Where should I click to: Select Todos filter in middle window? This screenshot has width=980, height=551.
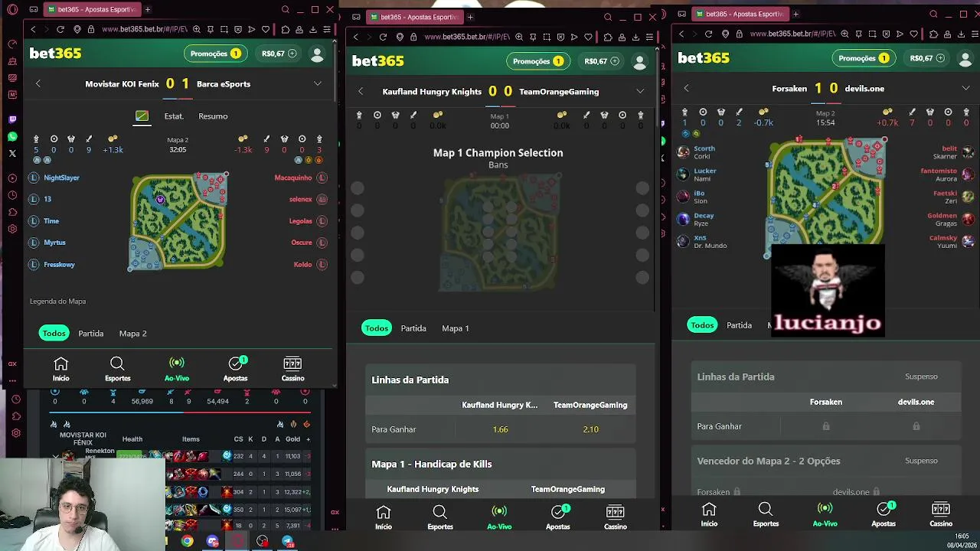pos(376,328)
